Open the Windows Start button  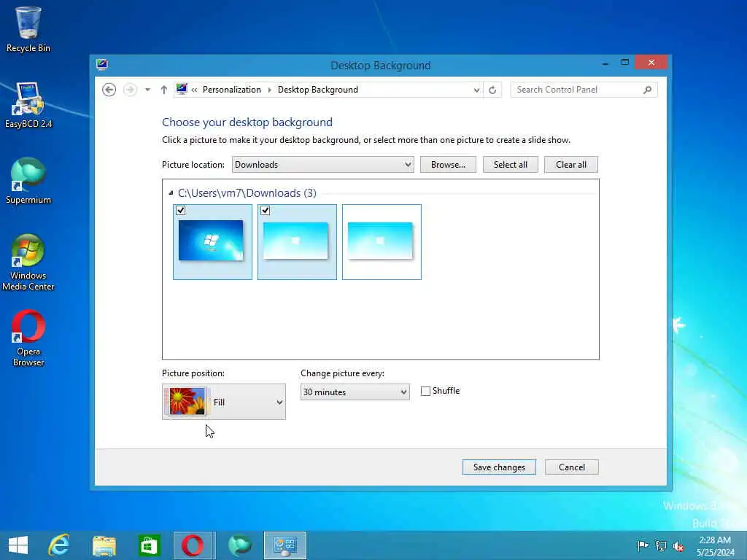pyautogui.click(x=18, y=545)
